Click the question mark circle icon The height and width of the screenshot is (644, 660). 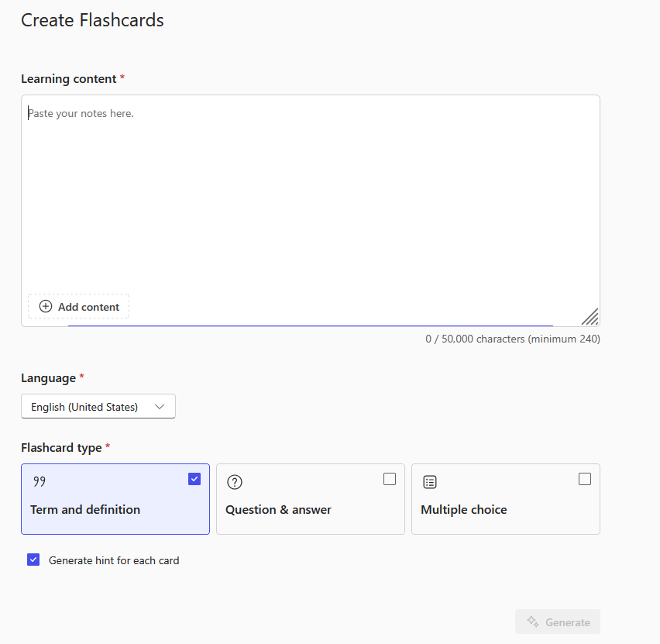point(235,482)
